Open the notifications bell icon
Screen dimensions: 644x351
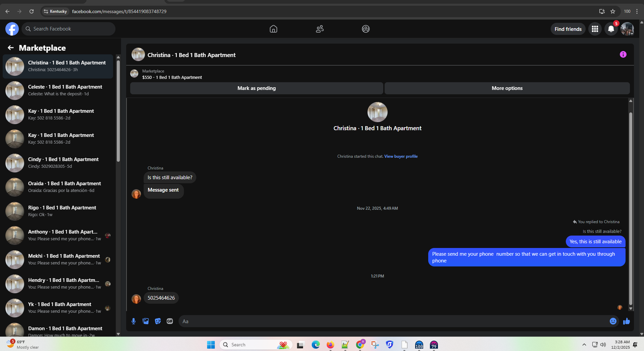click(611, 29)
